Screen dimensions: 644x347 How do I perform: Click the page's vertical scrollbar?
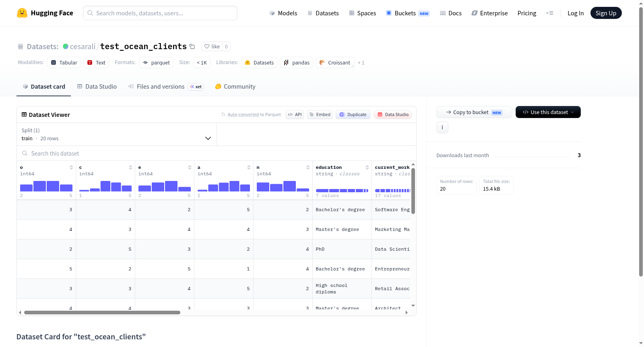(x=641, y=142)
